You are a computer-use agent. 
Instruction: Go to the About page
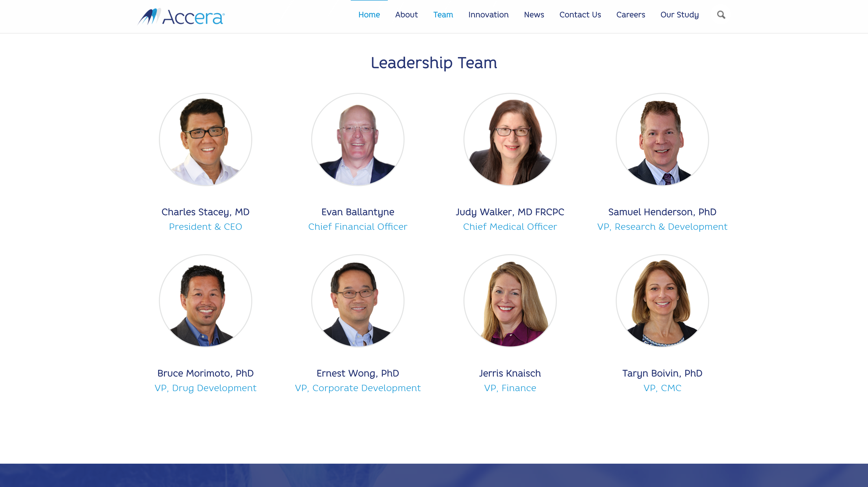(x=406, y=15)
